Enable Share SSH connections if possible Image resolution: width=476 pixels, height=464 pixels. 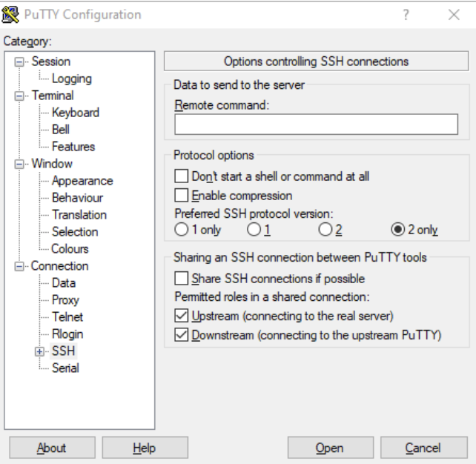pyautogui.click(x=181, y=279)
